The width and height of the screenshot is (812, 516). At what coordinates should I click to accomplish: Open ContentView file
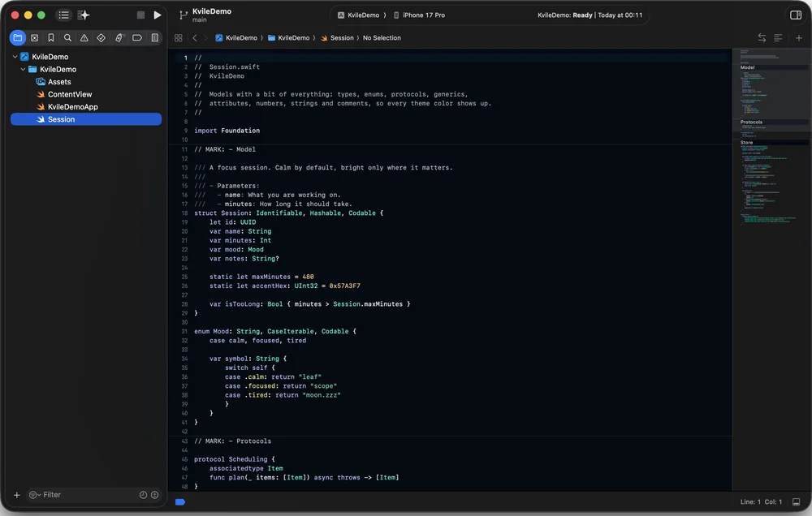(x=63, y=94)
